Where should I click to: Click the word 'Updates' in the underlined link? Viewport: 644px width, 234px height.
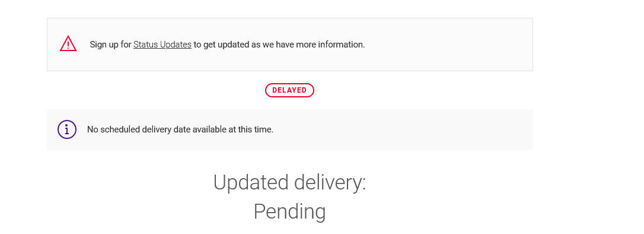[176, 45]
